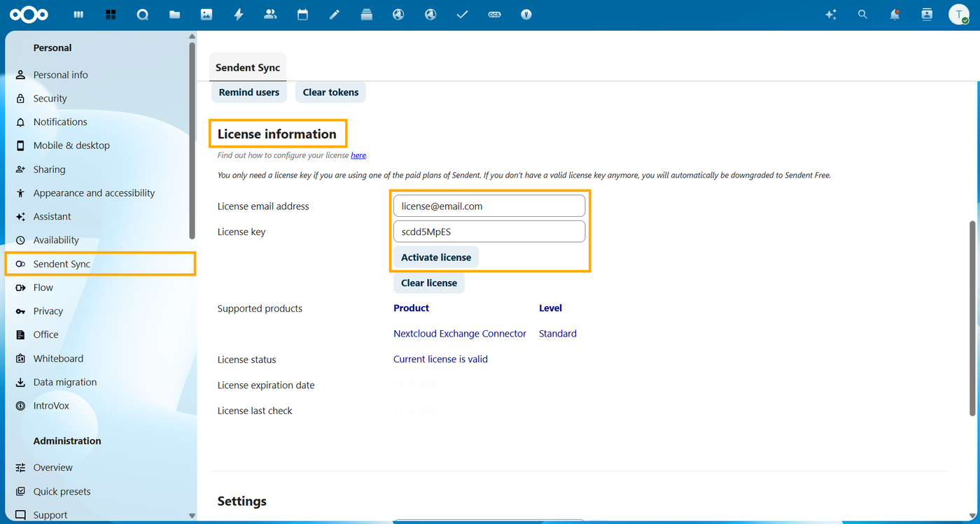
Task: Open Appearance and accessibility settings
Action: [94, 193]
